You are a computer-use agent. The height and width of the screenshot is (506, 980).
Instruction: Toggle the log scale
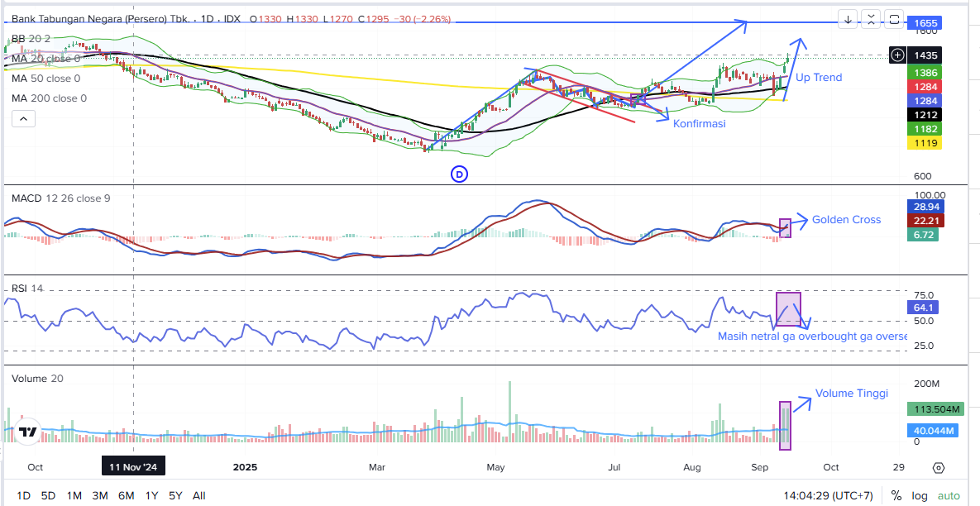[x=920, y=496]
